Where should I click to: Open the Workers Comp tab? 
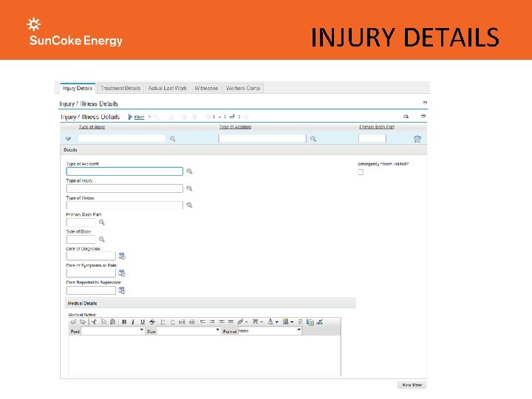tap(243, 88)
